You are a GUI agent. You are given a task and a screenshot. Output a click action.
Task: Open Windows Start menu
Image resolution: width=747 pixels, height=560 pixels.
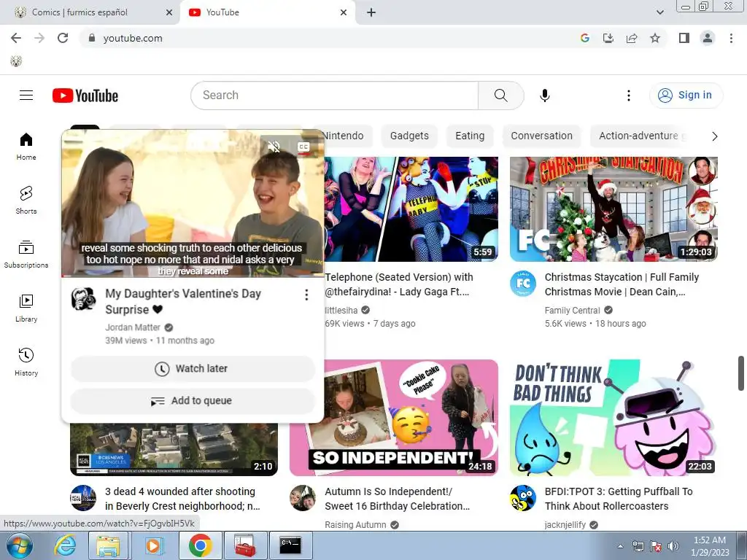click(x=20, y=545)
